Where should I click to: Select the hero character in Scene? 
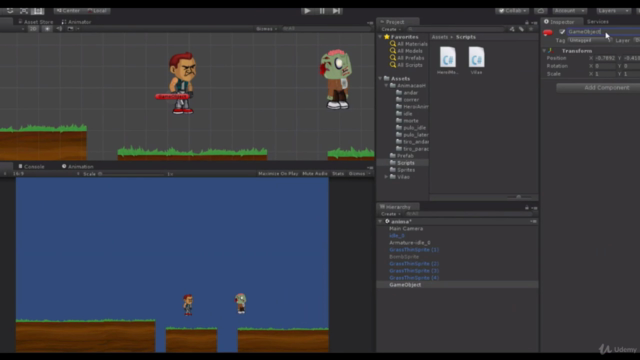[182, 83]
